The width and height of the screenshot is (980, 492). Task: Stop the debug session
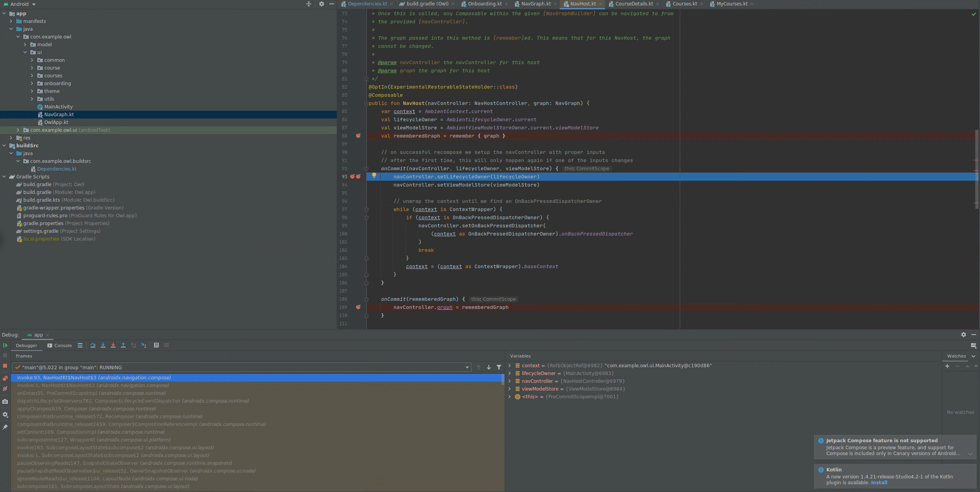(x=5, y=366)
